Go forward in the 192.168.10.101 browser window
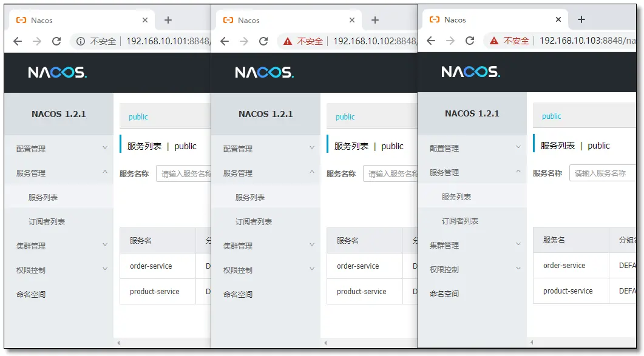The image size is (644, 356). point(37,41)
